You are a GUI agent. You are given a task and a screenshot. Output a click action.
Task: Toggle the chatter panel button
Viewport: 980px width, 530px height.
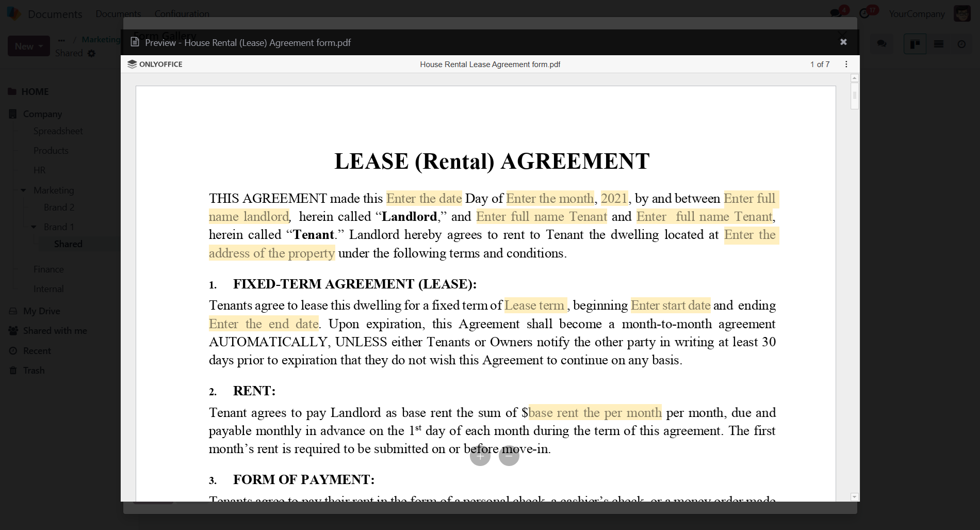(x=882, y=44)
